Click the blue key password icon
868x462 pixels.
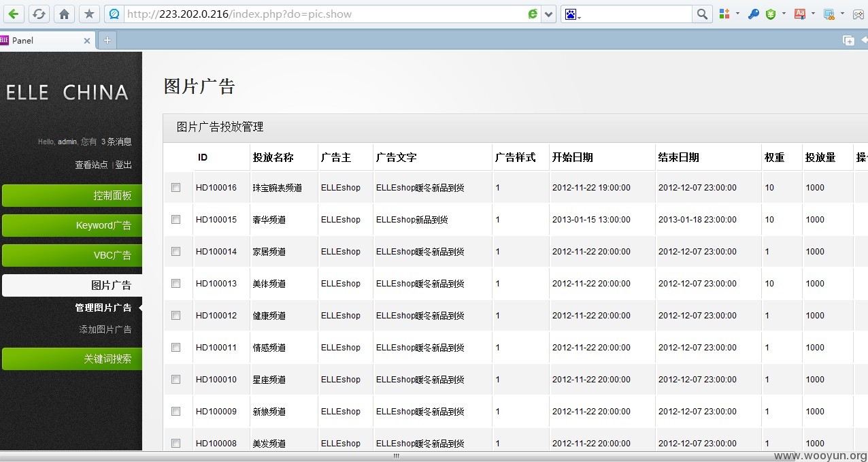pyautogui.click(x=754, y=14)
